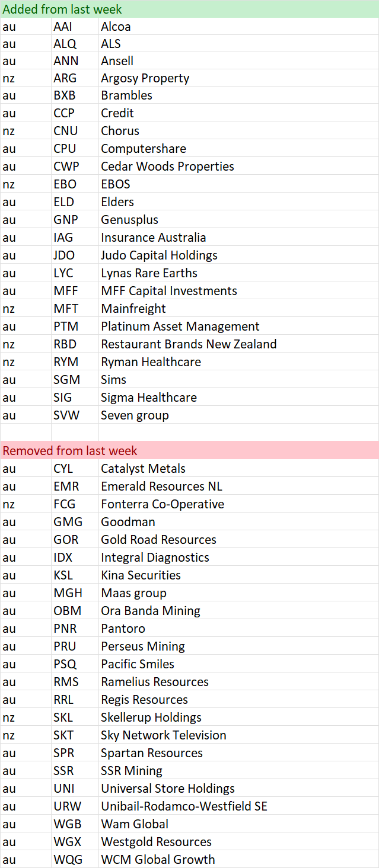Click the Elders cell

[x=238, y=201]
